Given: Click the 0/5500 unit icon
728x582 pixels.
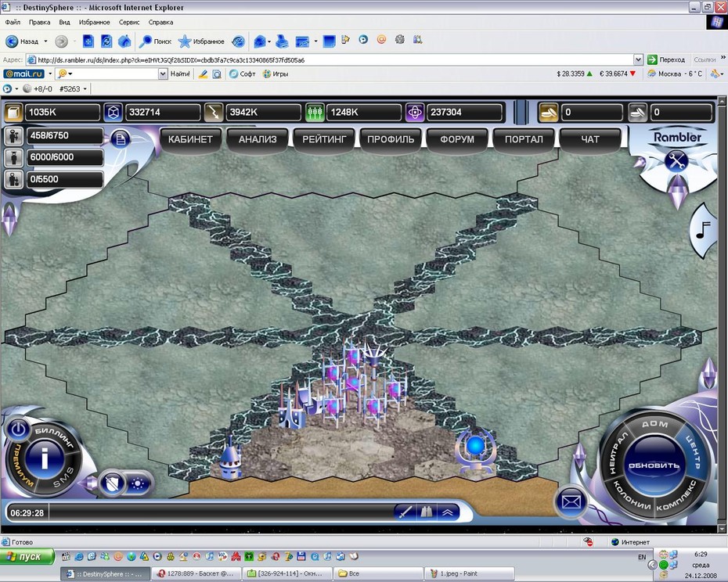Looking at the screenshot, I should tap(14, 179).
